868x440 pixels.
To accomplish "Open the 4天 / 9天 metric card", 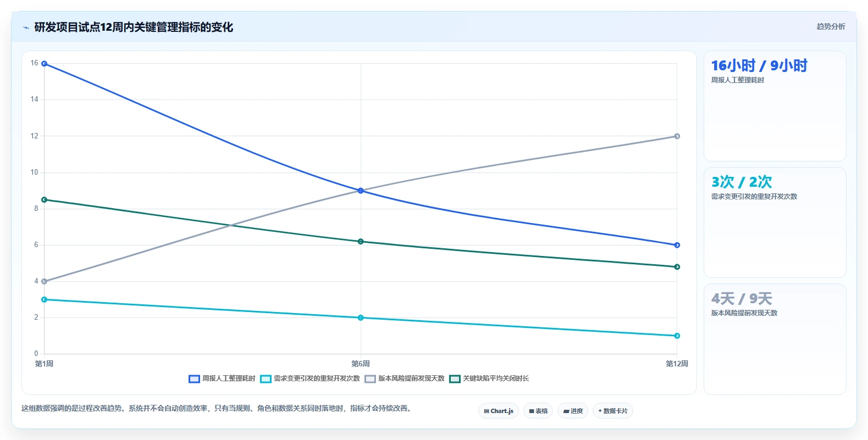I will point(775,339).
